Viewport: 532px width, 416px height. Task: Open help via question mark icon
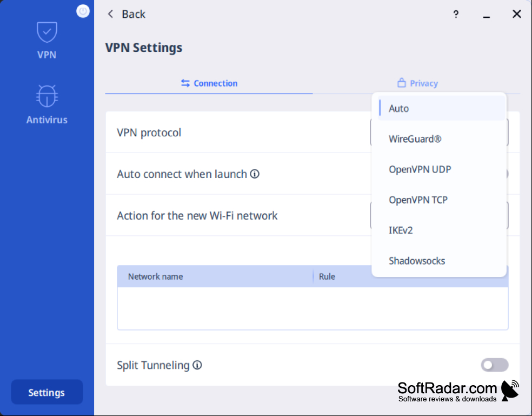tap(456, 14)
